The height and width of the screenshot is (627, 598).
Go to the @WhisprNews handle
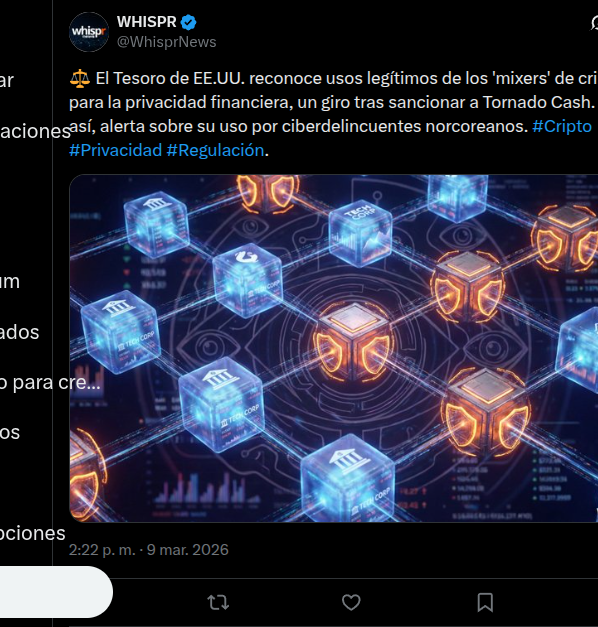tap(166, 42)
